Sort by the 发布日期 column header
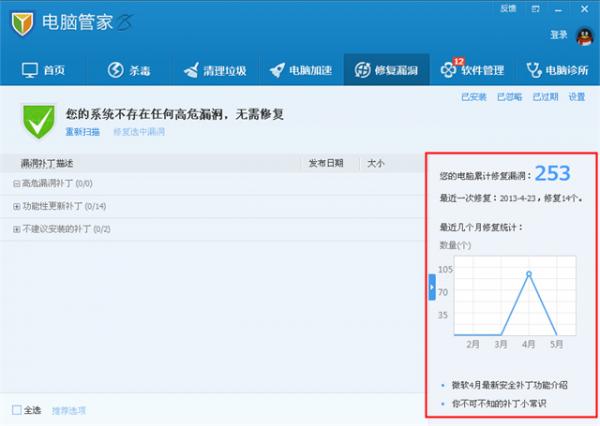600x426 pixels. [x=325, y=162]
